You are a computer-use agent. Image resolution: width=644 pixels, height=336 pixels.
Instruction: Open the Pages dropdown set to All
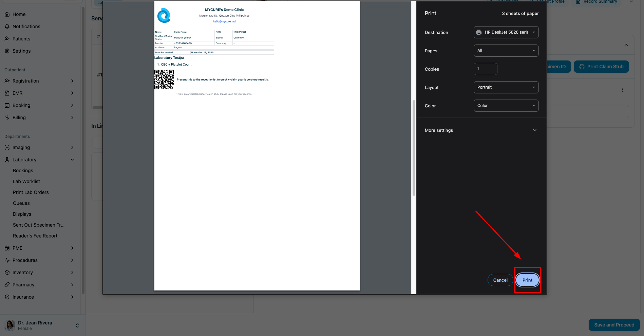(506, 51)
